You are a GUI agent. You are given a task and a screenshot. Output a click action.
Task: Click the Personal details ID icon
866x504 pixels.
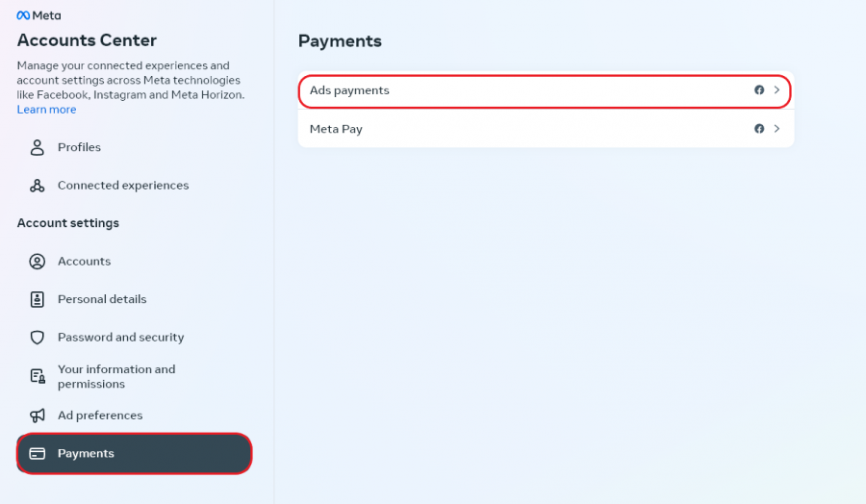(38, 299)
